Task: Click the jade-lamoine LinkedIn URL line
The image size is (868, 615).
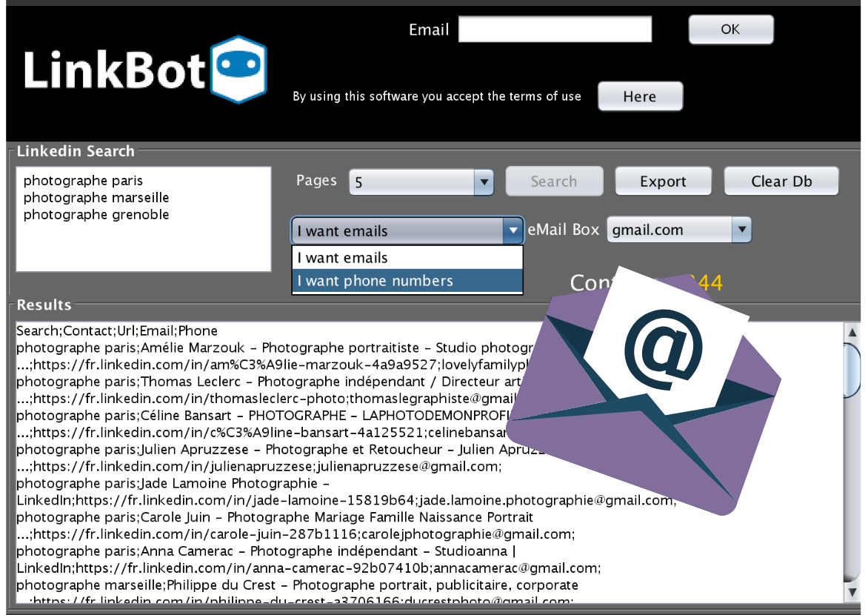Action: [x=347, y=500]
